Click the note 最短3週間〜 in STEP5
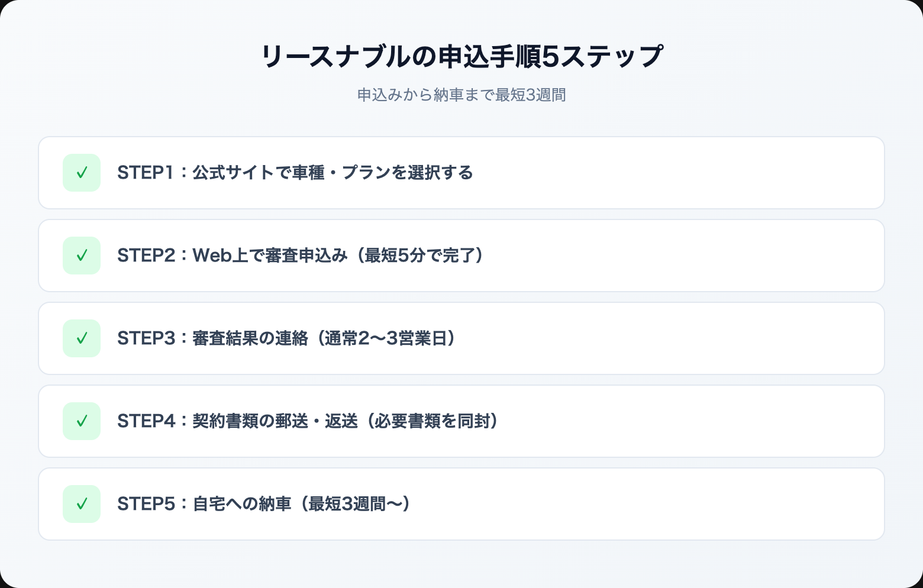Screen dimensions: 923x588 [355, 504]
